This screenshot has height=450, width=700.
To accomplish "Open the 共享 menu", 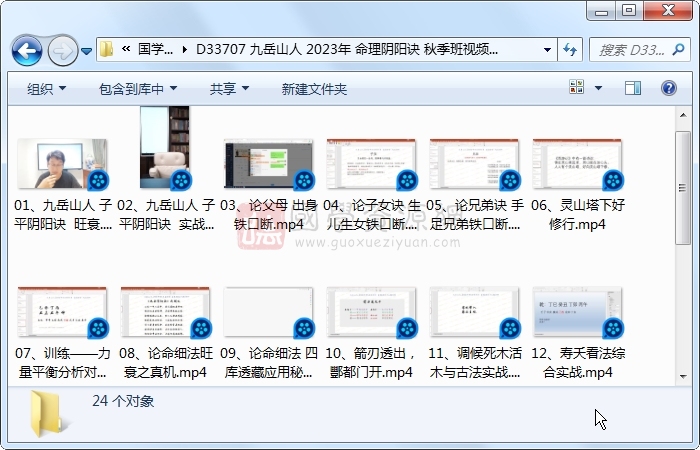I will coord(229,89).
